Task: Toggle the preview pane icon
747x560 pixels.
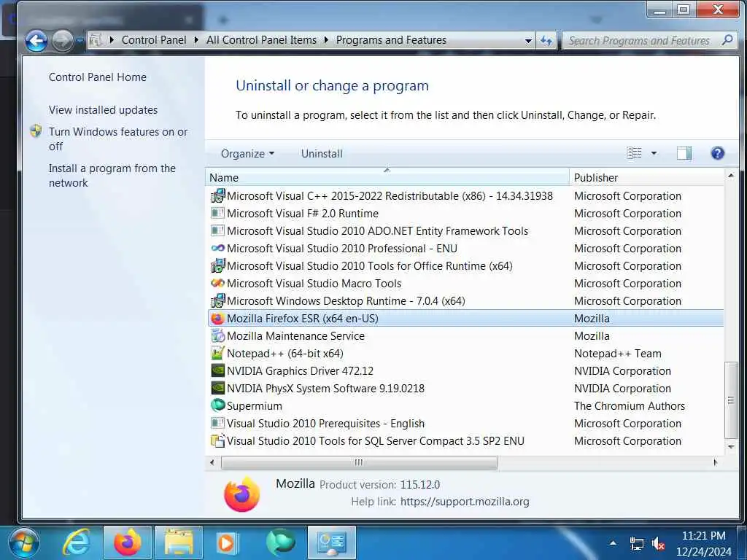Action: pyautogui.click(x=684, y=153)
